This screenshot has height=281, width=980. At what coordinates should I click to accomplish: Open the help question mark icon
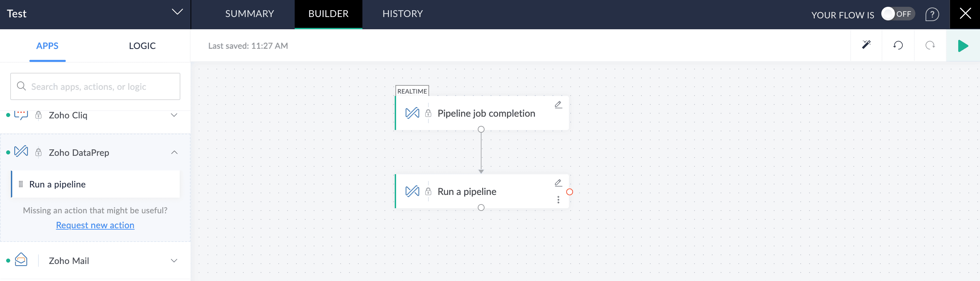(932, 14)
